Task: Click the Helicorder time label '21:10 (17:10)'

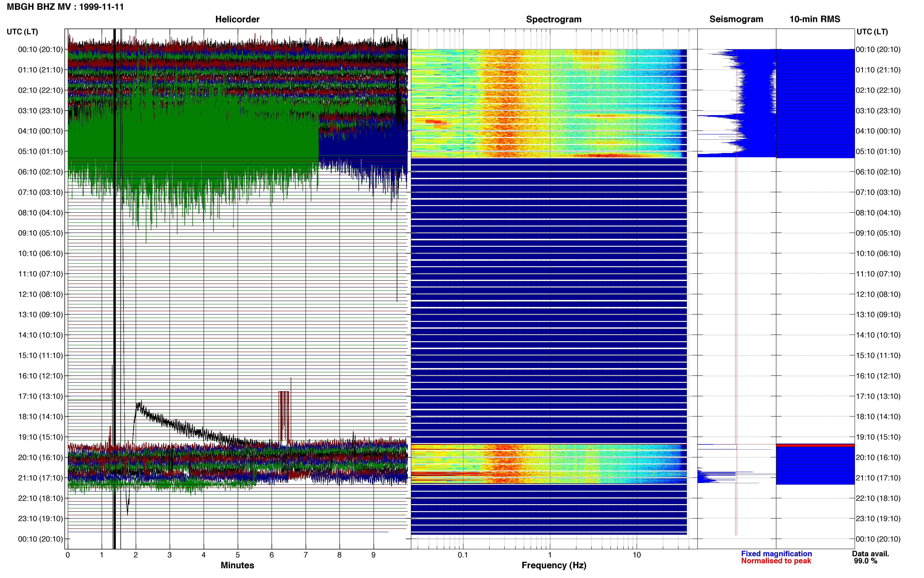Action: pyautogui.click(x=41, y=478)
